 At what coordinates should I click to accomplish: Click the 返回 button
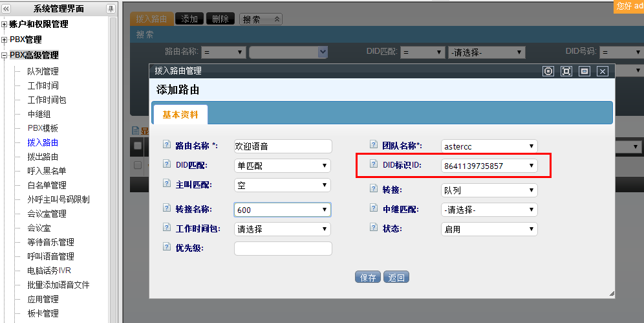pyautogui.click(x=396, y=277)
